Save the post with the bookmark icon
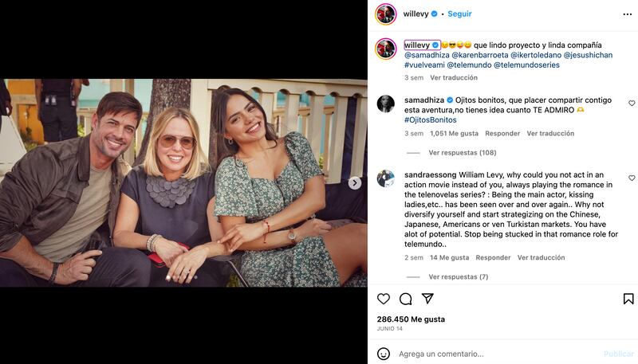638x364 pixels. pos(628,299)
